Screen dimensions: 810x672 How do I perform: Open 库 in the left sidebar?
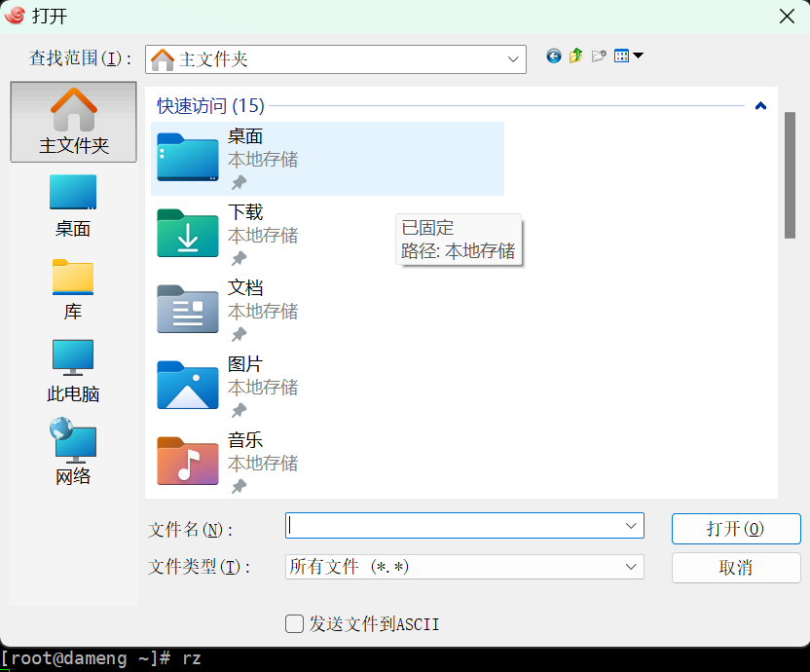click(73, 288)
